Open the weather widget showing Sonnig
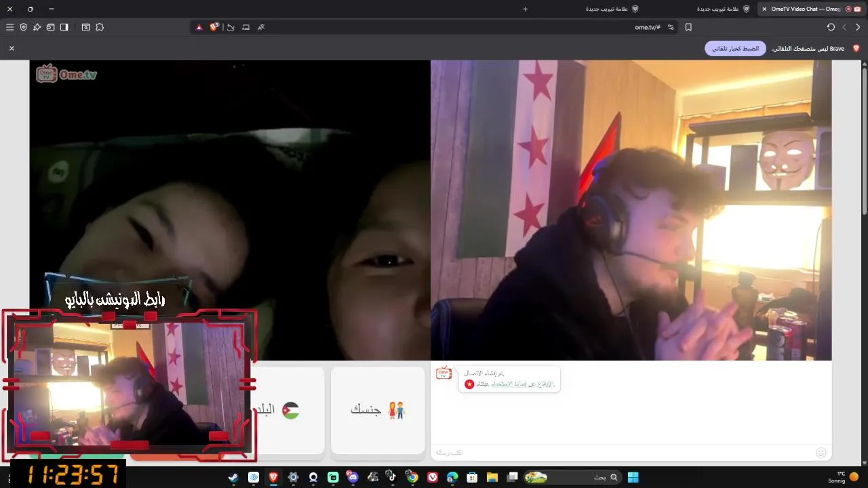Image resolution: width=868 pixels, height=488 pixels. tap(844, 476)
